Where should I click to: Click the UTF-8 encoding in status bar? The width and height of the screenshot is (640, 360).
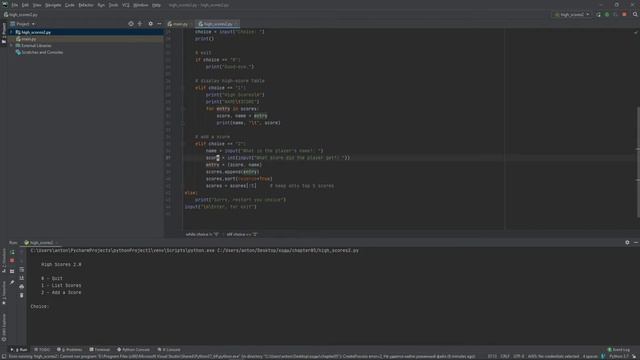[x=518, y=357]
